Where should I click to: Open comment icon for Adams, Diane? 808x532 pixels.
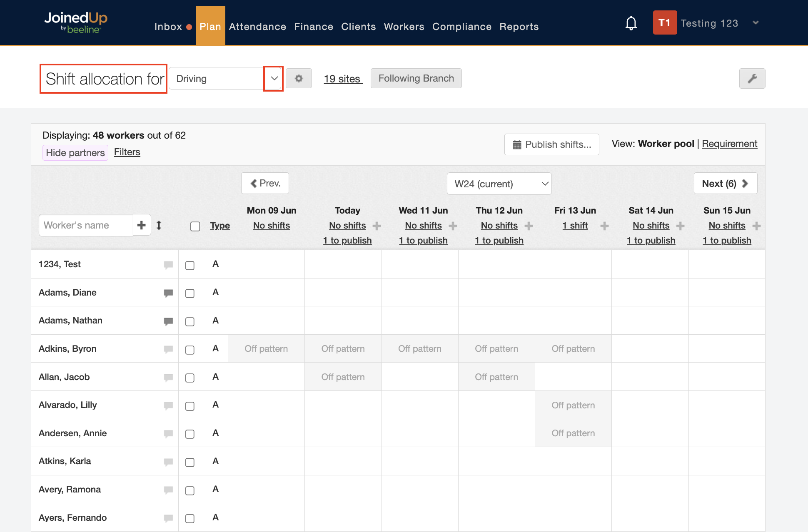coord(168,293)
